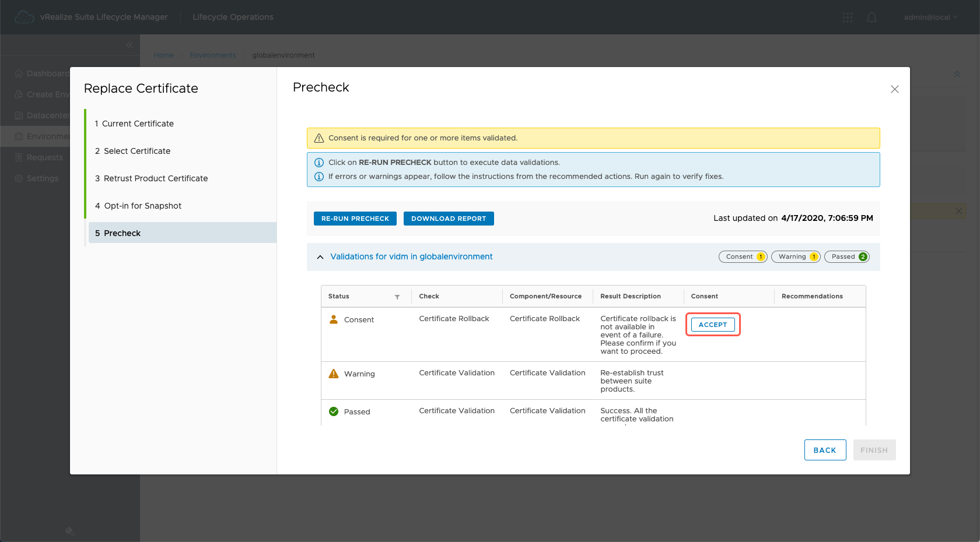The height and width of the screenshot is (542, 980).
Task: Click the BACK button
Action: (x=824, y=450)
